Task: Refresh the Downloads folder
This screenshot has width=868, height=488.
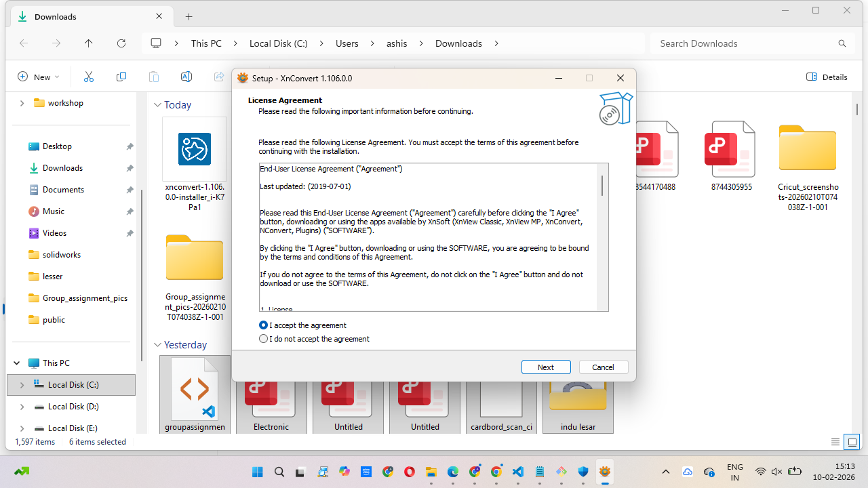Action: [121, 43]
